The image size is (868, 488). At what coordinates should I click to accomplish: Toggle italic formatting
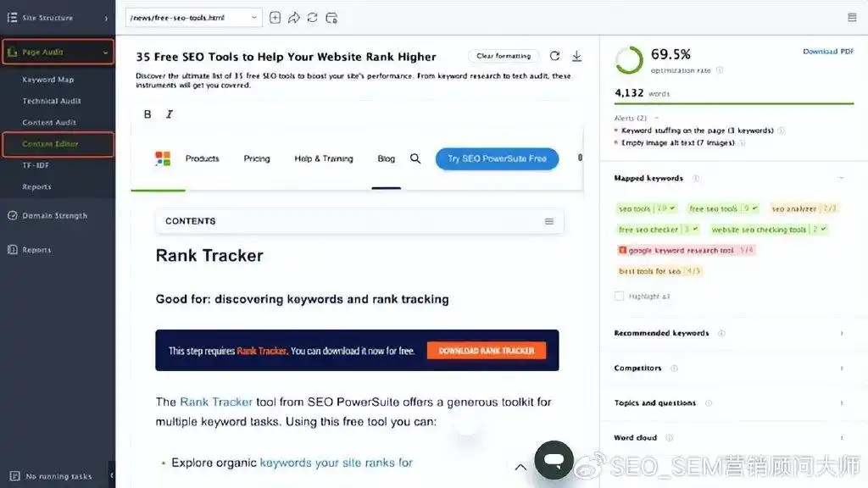(170, 114)
